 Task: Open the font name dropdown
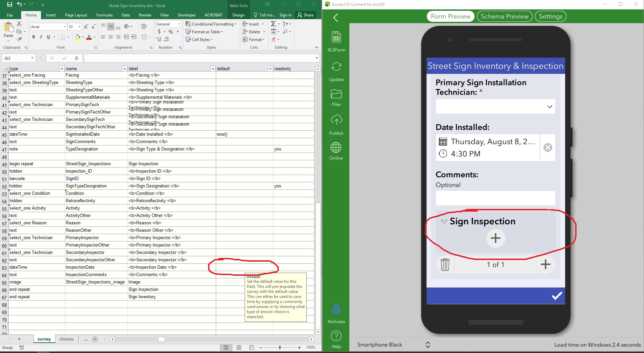[65, 27]
